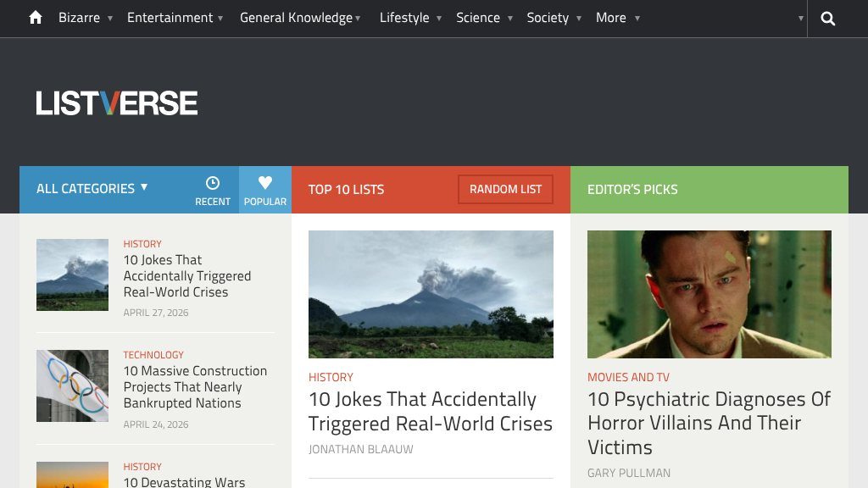
Task: Expand the Entertainment menu arrow
Action: 220,19
